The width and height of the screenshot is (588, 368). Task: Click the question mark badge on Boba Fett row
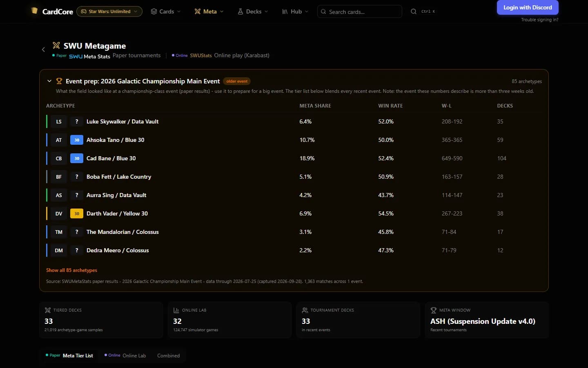[x=77, y=177]
